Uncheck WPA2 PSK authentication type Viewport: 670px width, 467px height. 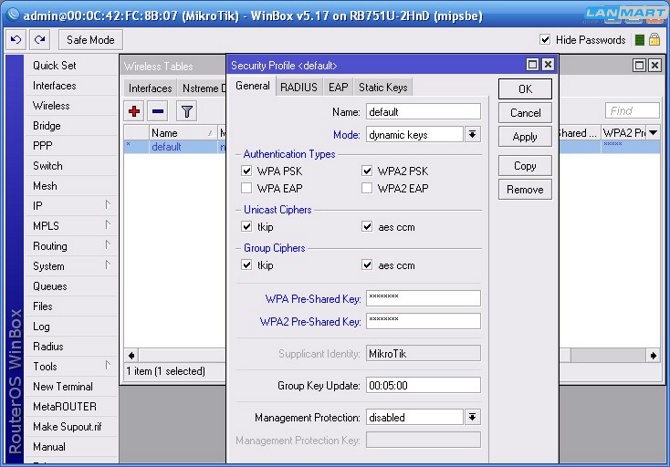367,171
